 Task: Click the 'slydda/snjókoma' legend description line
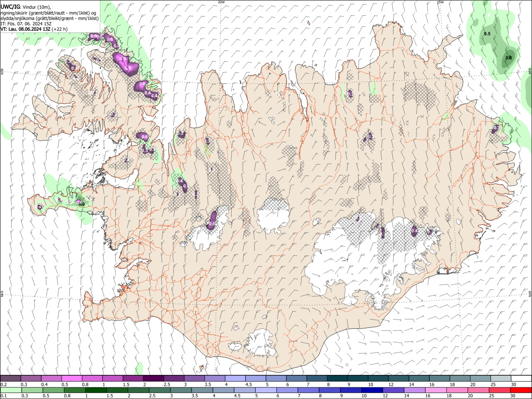pos(49,18)
